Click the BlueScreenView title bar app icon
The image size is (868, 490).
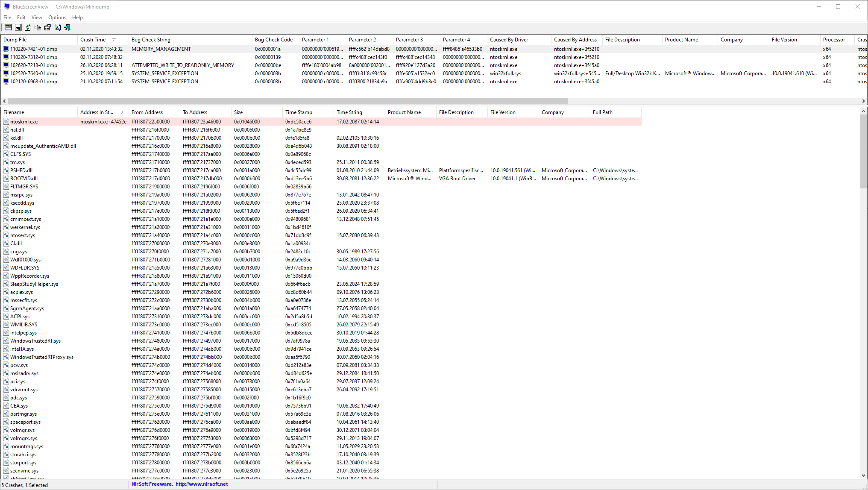click(6, 6)
